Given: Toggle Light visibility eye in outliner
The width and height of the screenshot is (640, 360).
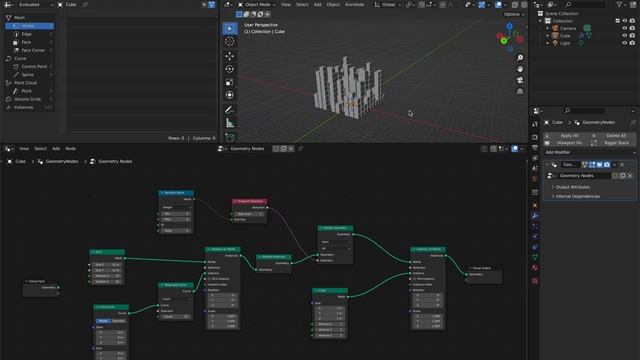Looking at the screenshot, I should (624, 43).
